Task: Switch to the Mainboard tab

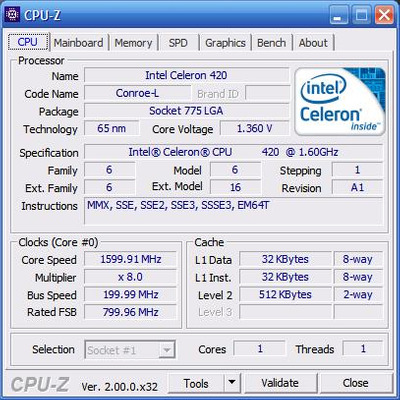Action: (x=78, y=43)
